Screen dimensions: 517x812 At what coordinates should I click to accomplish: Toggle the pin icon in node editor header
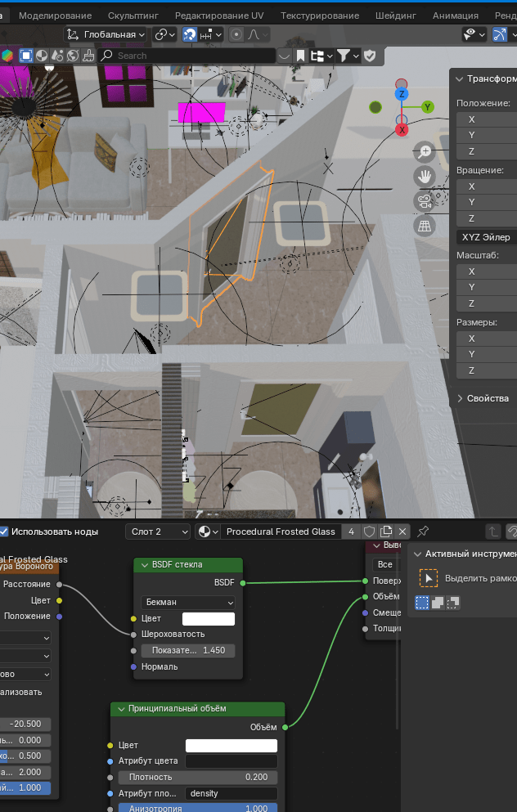423,532
